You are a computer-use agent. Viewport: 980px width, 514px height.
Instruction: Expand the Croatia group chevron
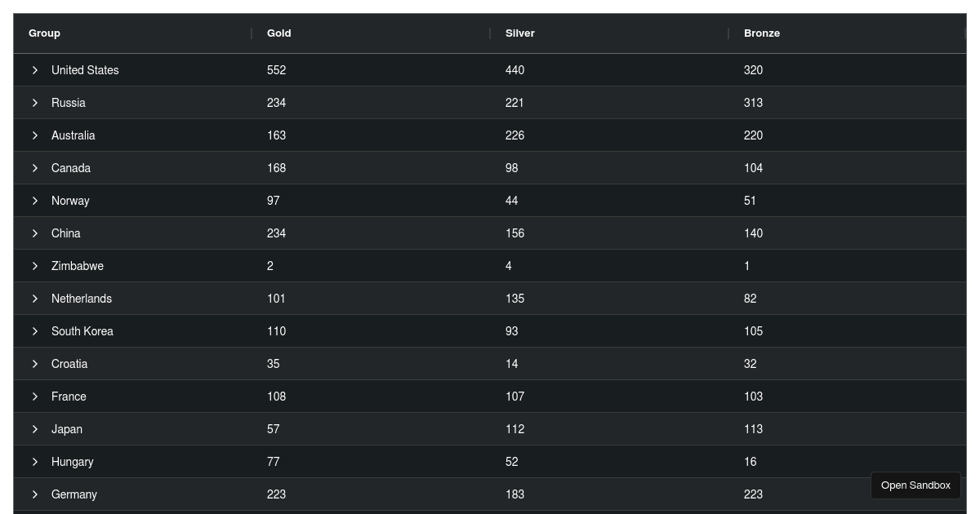pyautogui.click(x=35, y=364)
